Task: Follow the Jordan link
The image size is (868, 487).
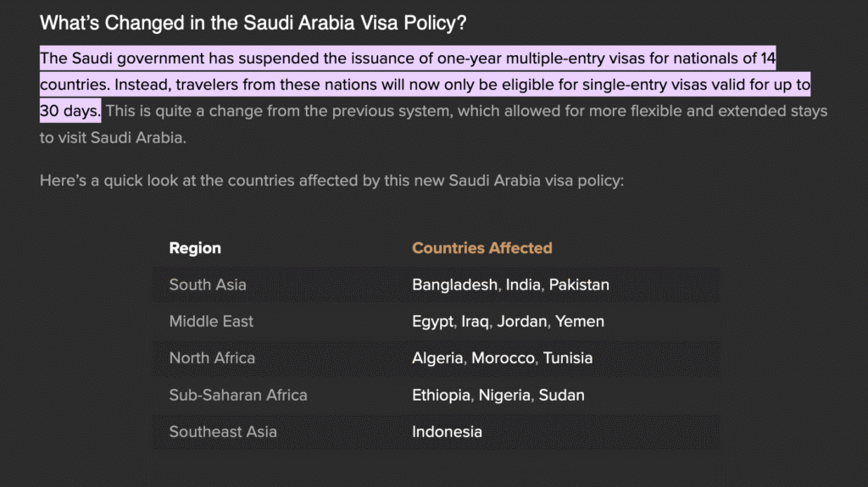Action: pyautogui.click(x=522, y=322)
